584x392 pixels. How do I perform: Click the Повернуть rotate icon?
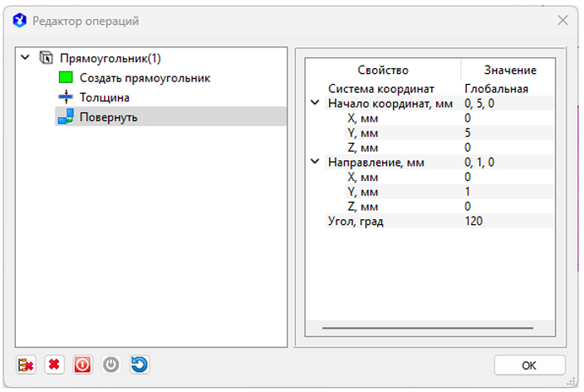[x=66, y=117]
